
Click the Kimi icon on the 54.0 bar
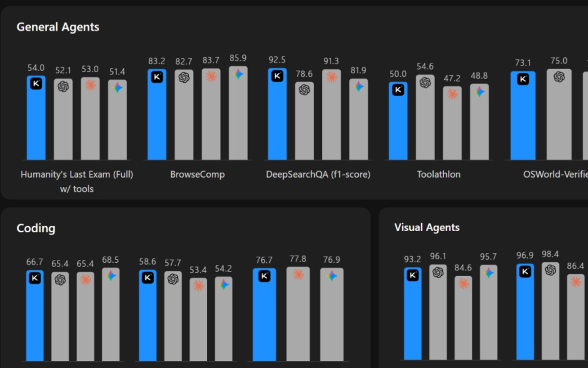36,84
